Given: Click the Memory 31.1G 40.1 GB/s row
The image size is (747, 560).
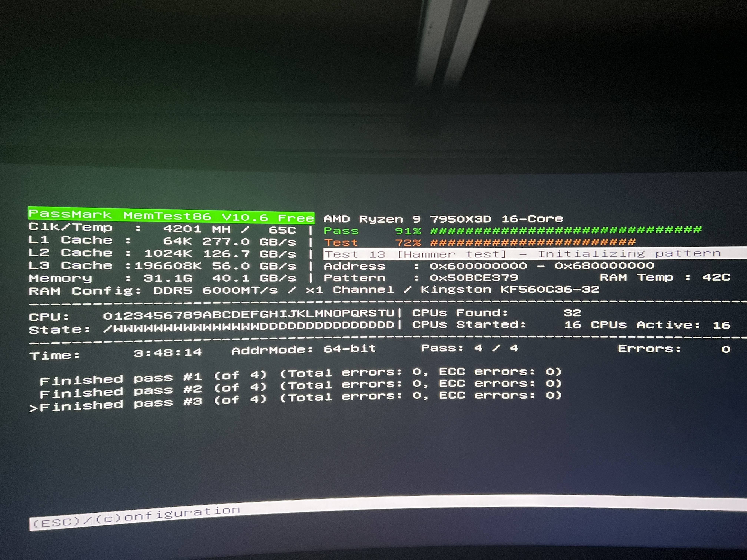Looking at the screenshot, I should coord(162,278).
